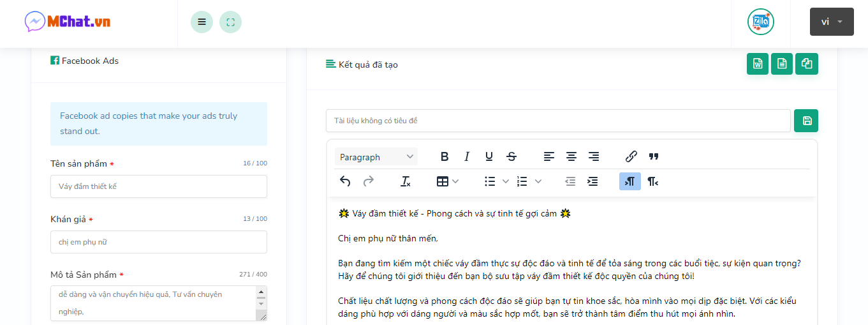
Task: Expand the table options arrow
Action: 455,181
